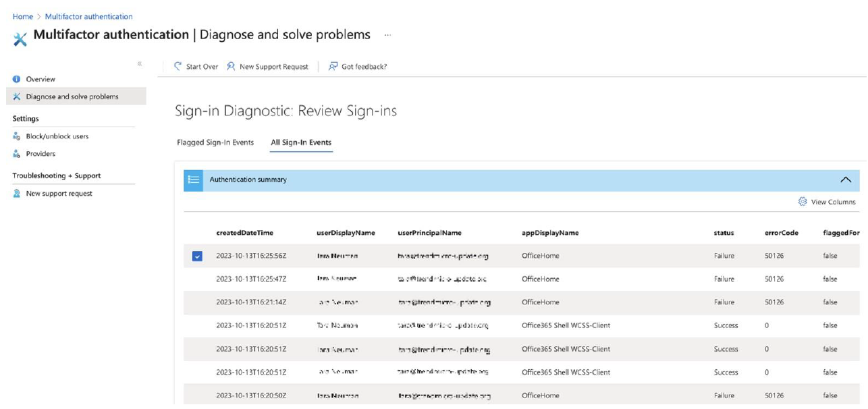Open the ellipsis more options next to page title

click(387, 34)
